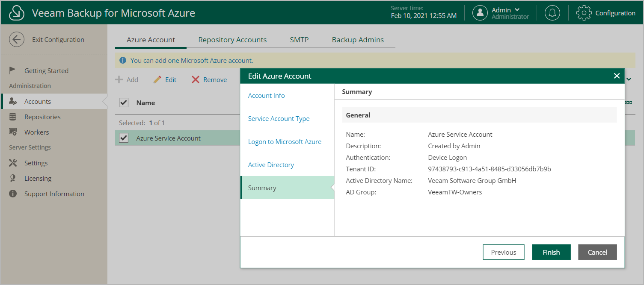The height and width of the screenshot is (285, 644).
Task: Select Accounts in the sidebar
Action: [53, 101]
